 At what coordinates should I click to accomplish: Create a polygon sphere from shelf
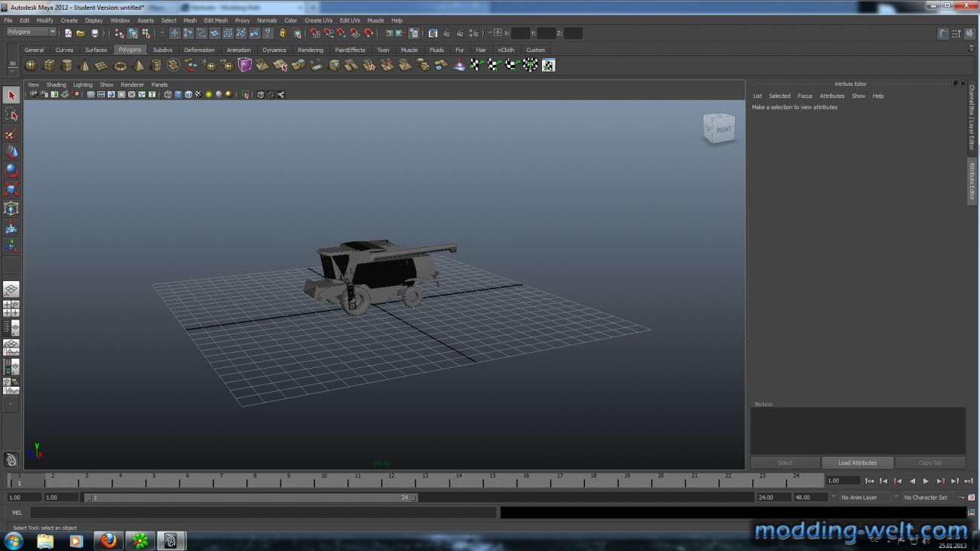(31, 66)
